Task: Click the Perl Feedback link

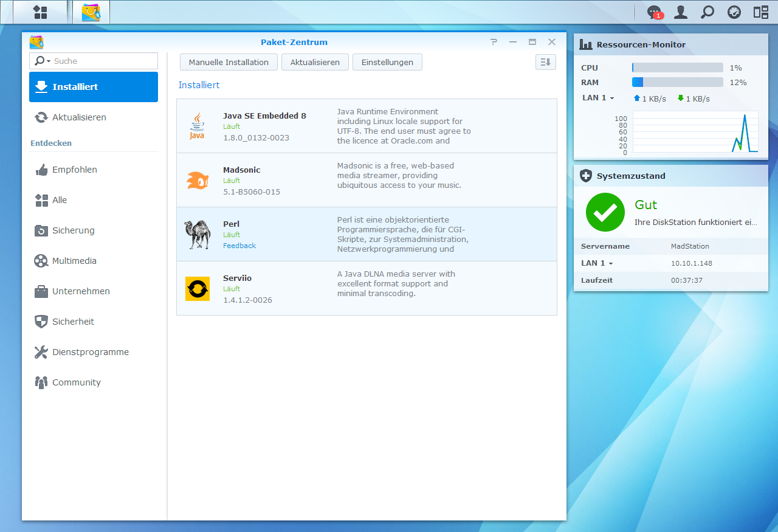Action: pyautogui.click(x=239, y=246)
